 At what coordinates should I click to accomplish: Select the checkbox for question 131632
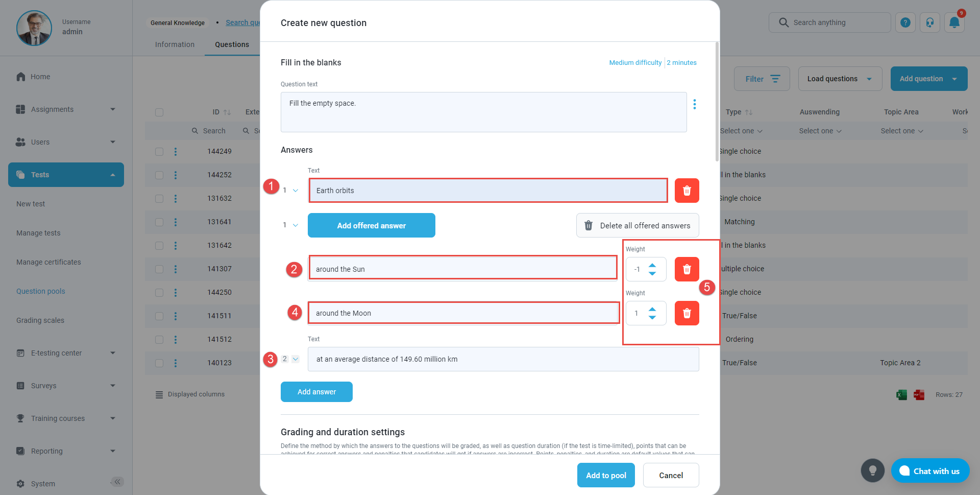[159, 198]
